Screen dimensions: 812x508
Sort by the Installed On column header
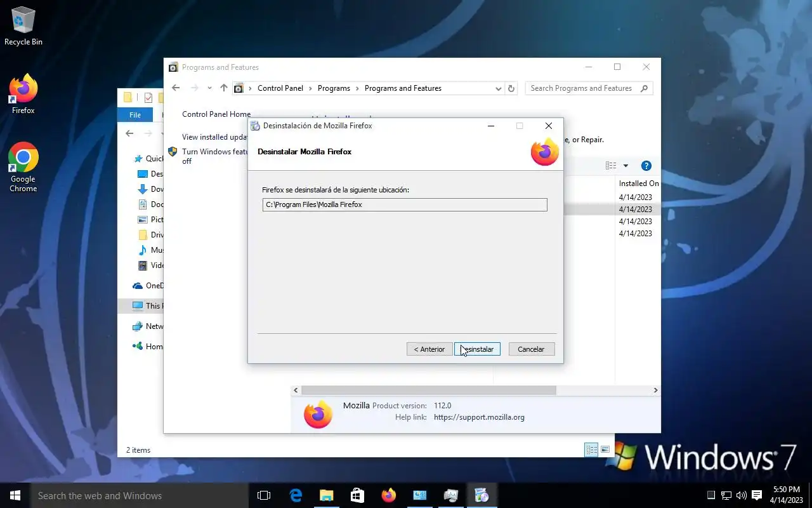(638, 184)
